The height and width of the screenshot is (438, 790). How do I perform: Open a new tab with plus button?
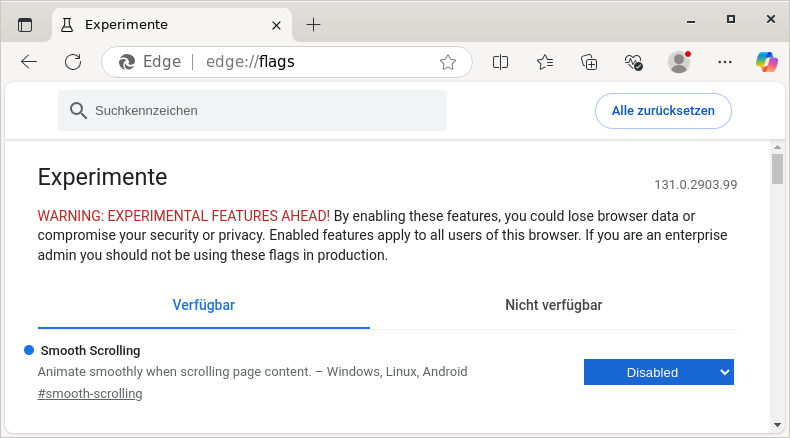coord(313,24)
